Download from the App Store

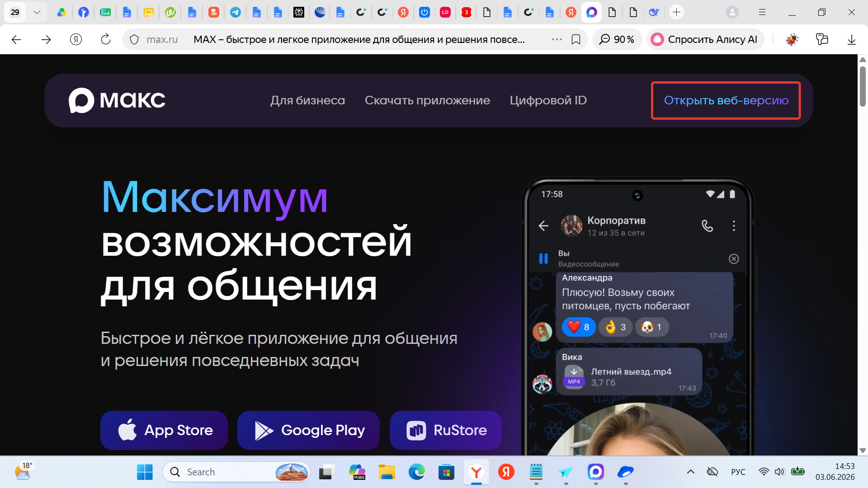(x=164, y=430)
